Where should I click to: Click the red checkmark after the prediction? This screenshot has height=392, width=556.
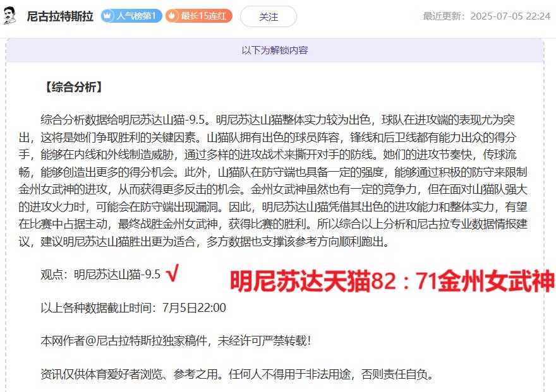point(172,273)
